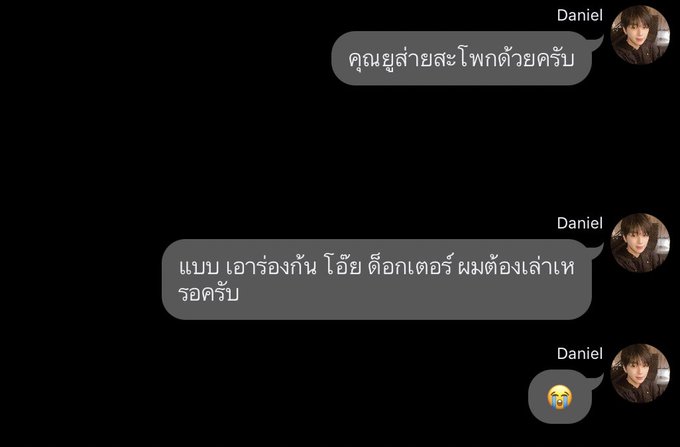Open Daniel's avatar beside the long message
Viewport: 680px width, 447px height.
640,243
